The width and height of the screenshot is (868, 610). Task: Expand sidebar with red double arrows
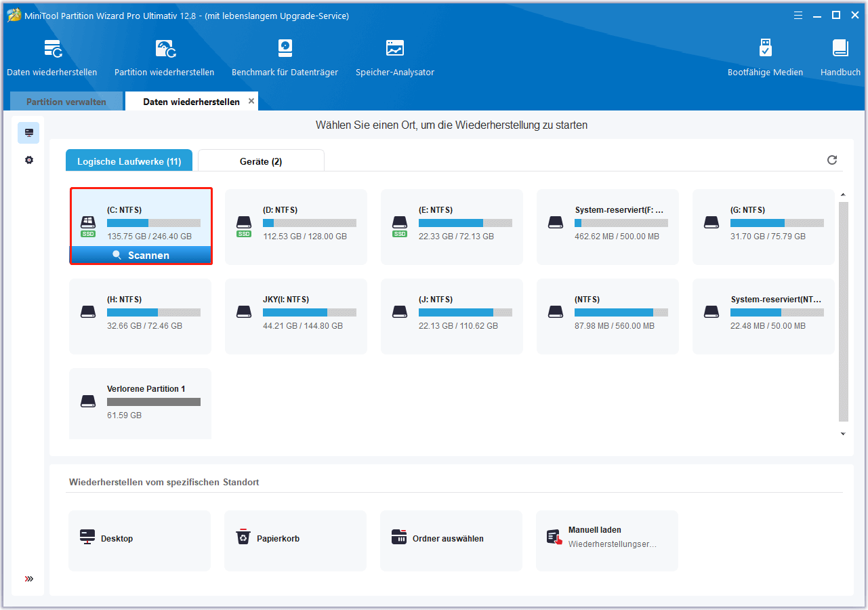pyautogui.click(x=28, y=579)
